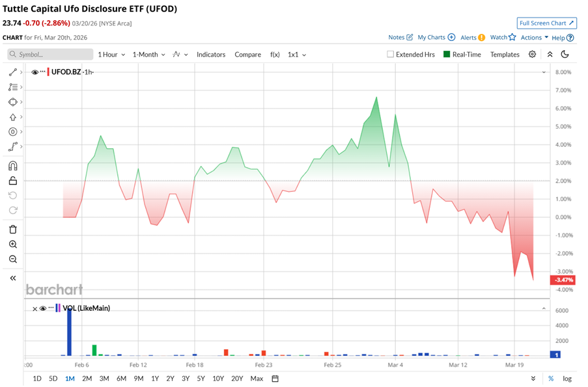Viewport: 588px width, 387px height.
Task: Open UFOD.BZ series more options dots
Action: pos(43,71)
